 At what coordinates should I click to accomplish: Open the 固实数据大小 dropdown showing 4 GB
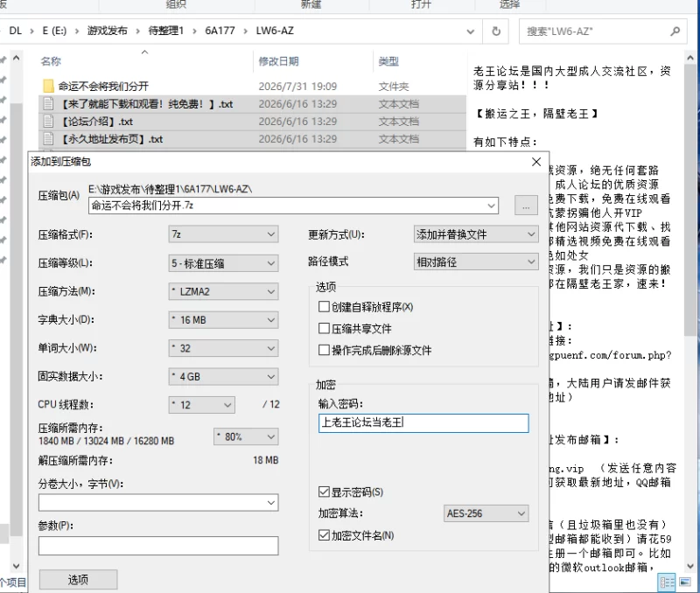pos(223,377)
